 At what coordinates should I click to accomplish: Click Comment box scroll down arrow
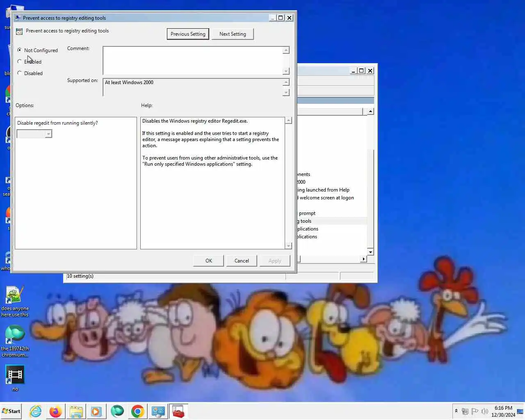(x=286, y=71)
